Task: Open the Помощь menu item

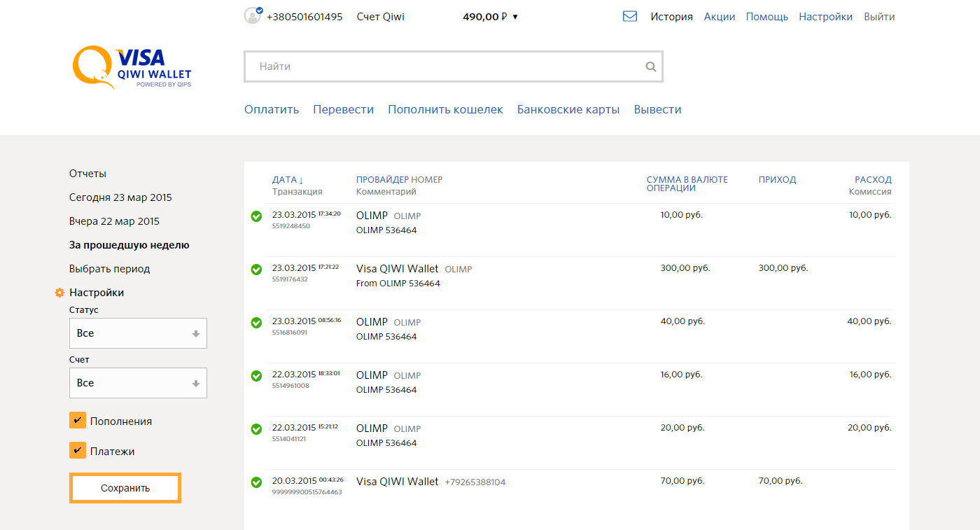Action: point(767,17)
